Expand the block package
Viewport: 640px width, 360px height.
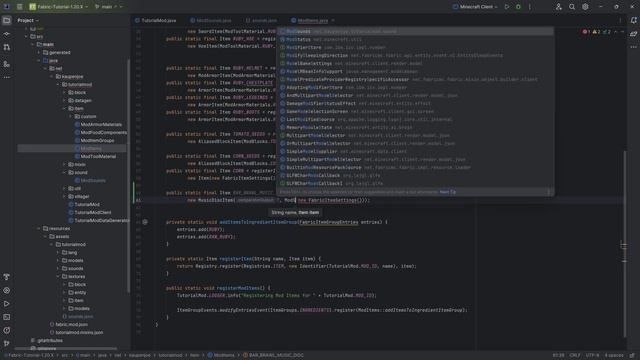[x=64, y=93]
